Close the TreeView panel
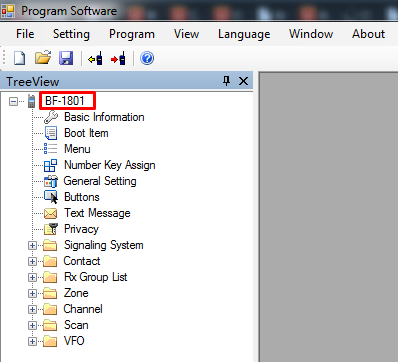This screenshot has width=398, height=362. tap(244, 81)
